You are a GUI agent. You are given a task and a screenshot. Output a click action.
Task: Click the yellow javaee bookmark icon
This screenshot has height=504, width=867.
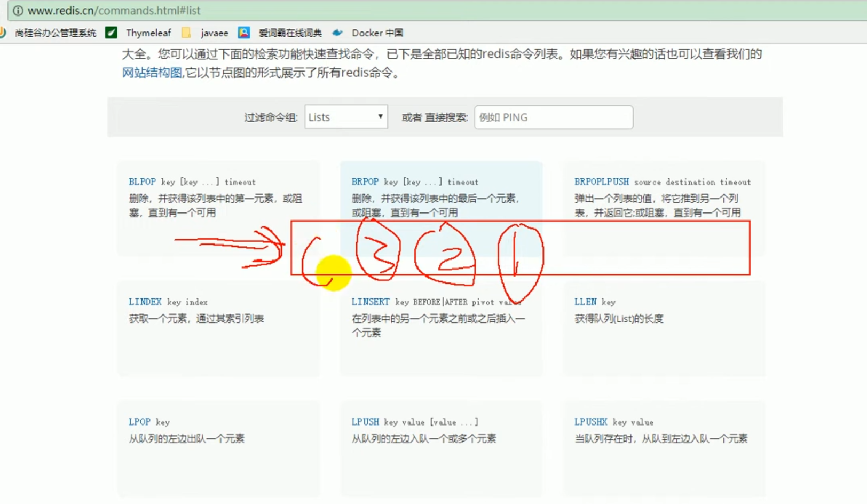pos(186,33)
